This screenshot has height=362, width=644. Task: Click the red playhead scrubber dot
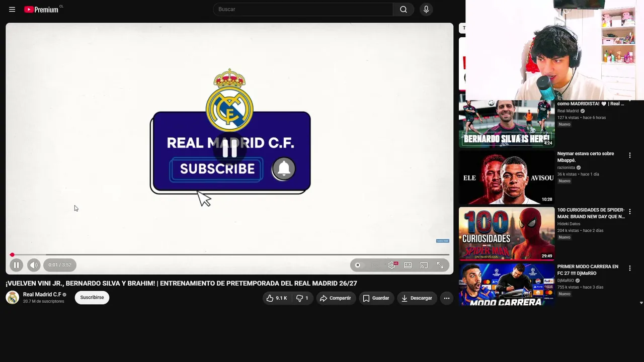pos(12,255)
